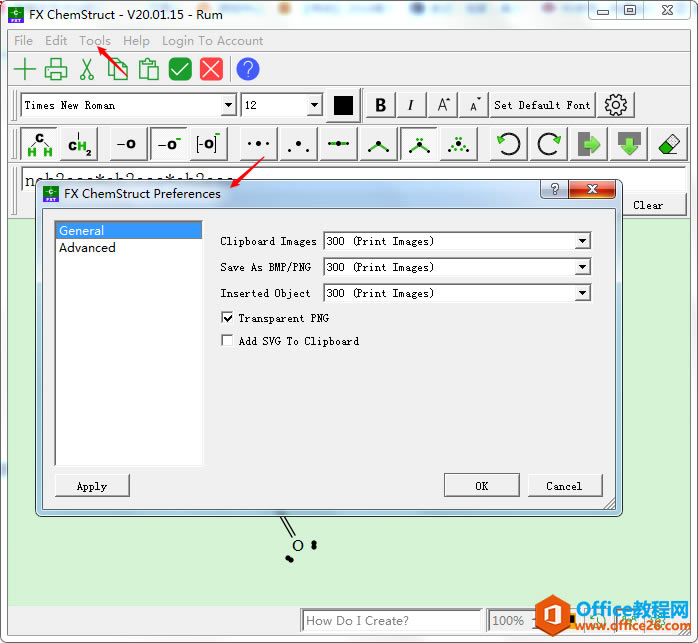698x643 pixels.
Task: Open the Edit menu
Action: [56, 41]
